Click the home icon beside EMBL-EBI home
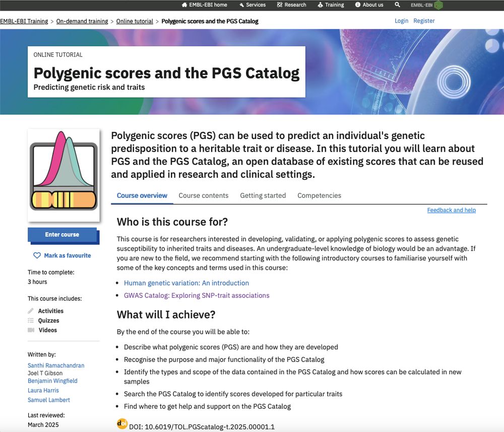Viewport: 504px width, 432px height. coord(184,5)
